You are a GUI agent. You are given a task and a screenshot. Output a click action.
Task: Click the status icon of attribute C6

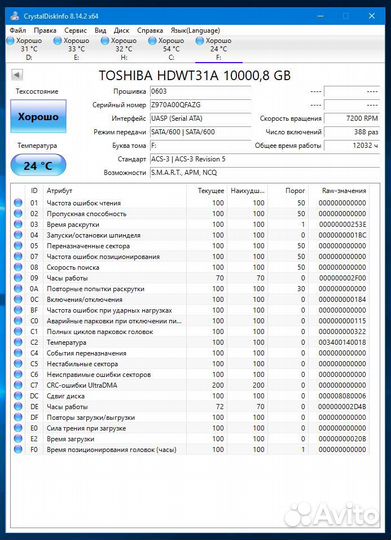pyautogui.click(x=18, y=374)
